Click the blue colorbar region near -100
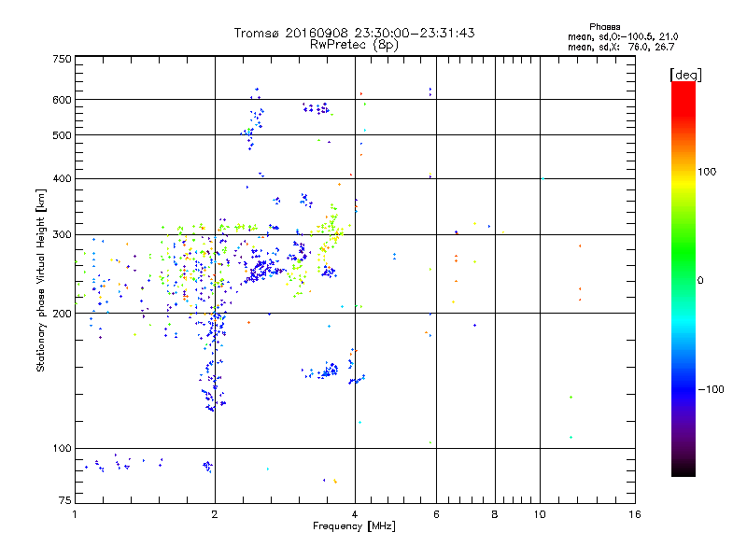 (684, 389)
